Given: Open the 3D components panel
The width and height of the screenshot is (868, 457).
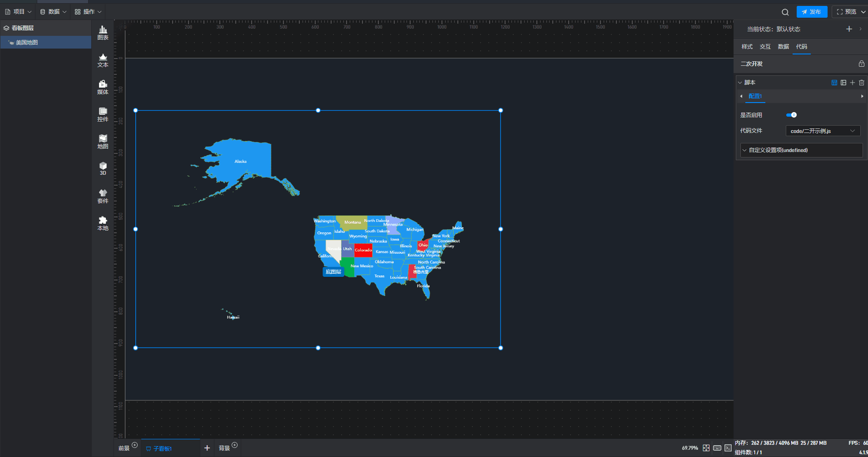Looking at the screenshot, I should [x=103, y=168].
